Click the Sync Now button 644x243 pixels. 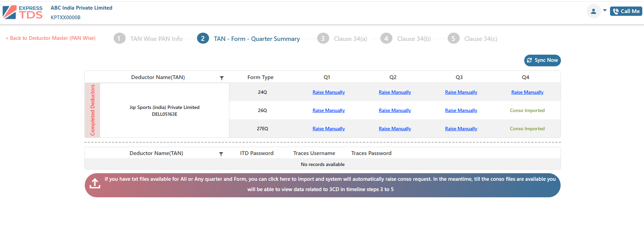pyautogui.click(x=542, y=60)
